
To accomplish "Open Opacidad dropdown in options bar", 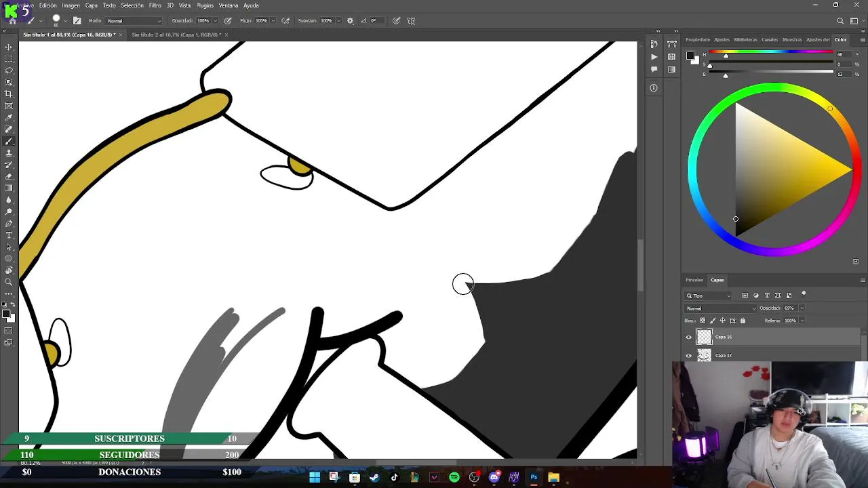I will [x=216, y=21].
